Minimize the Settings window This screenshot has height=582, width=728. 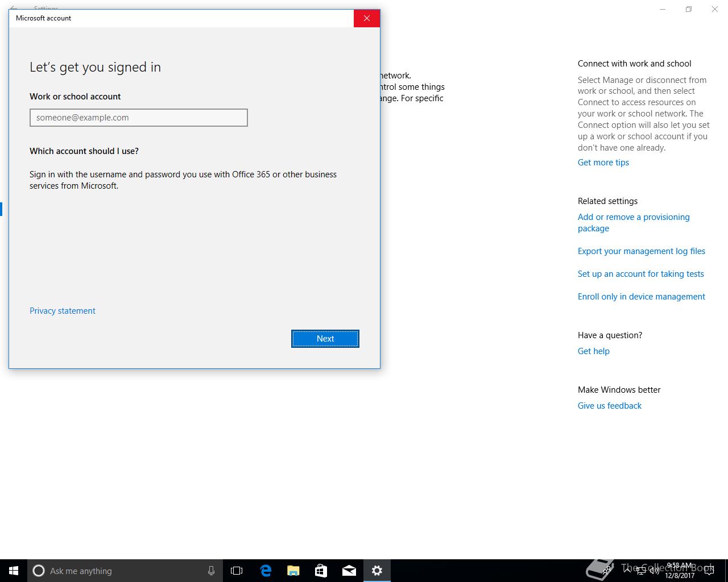(x=663, y=9)
